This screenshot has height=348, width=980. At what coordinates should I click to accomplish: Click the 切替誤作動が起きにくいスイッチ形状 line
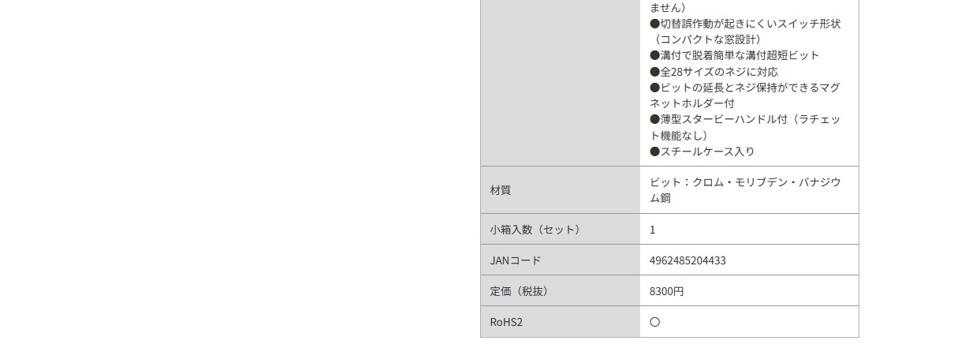(745, 24)
